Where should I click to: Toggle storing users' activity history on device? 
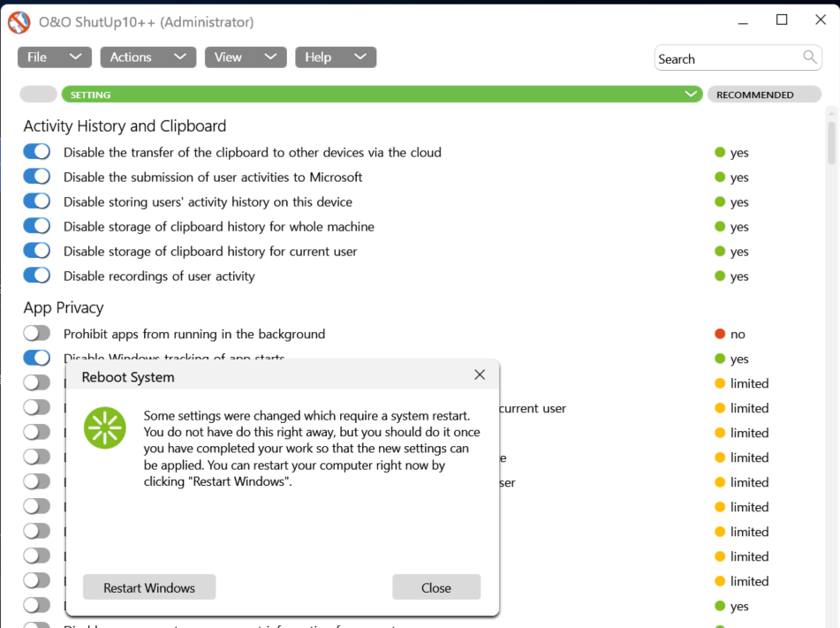pos(37,201)
